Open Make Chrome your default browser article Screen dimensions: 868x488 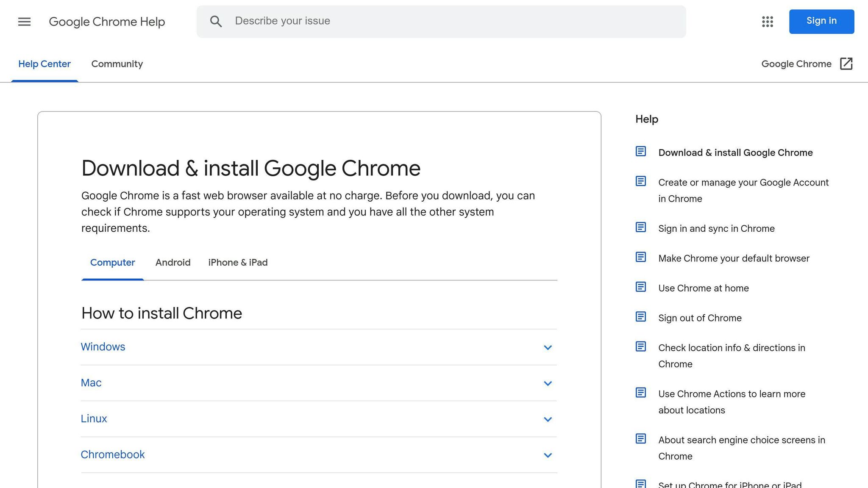734,258
